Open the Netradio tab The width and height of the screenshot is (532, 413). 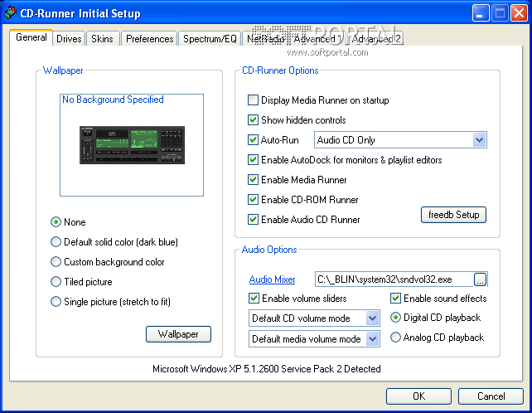(x=265, y=39)
